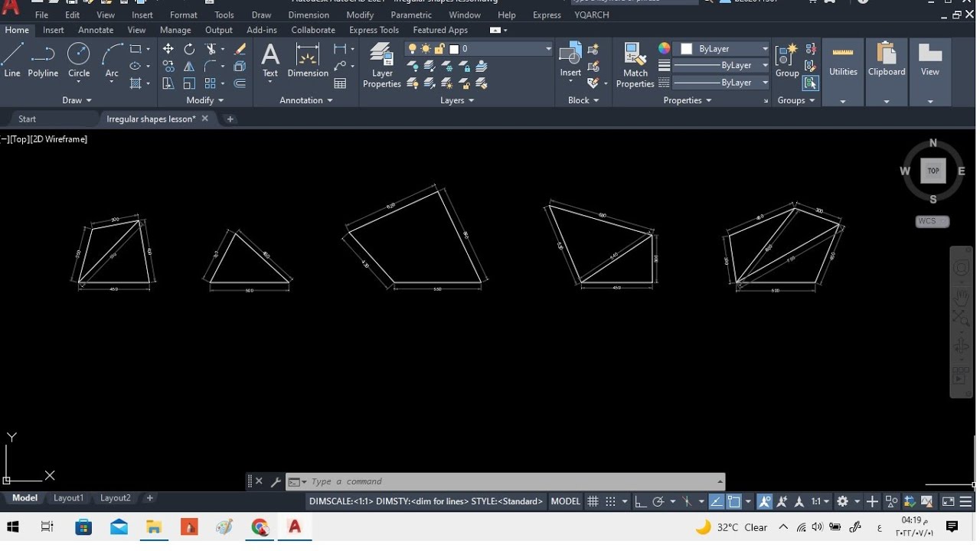Expand the Draw panel dropdown
Screen dimensions: 980x551
pyautogui.click(x=77, y=100)
